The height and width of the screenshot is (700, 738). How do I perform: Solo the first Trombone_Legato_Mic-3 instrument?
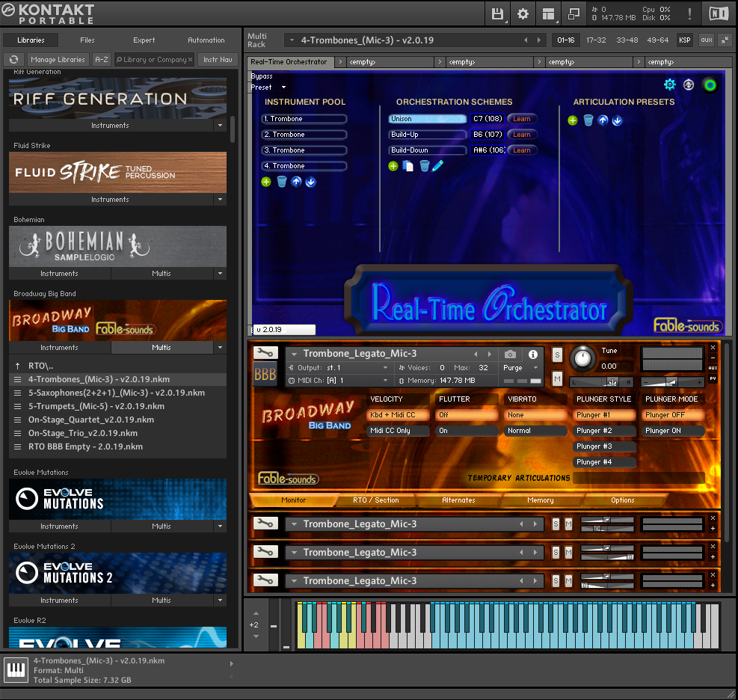[x=557, y=354]
